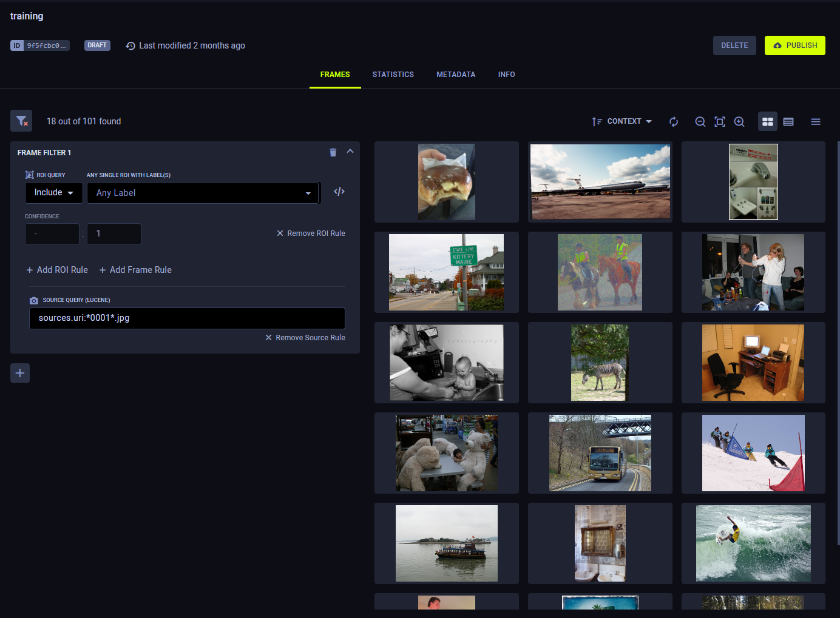840x618 pixels.
Task: Open the donut frame thumbnail
Action: coord(447,182)
